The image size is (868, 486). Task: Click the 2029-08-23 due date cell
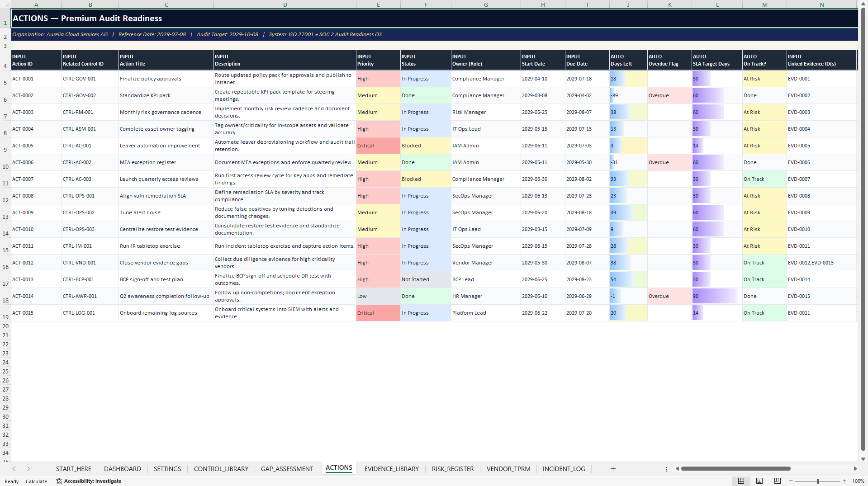pos(587,279)
